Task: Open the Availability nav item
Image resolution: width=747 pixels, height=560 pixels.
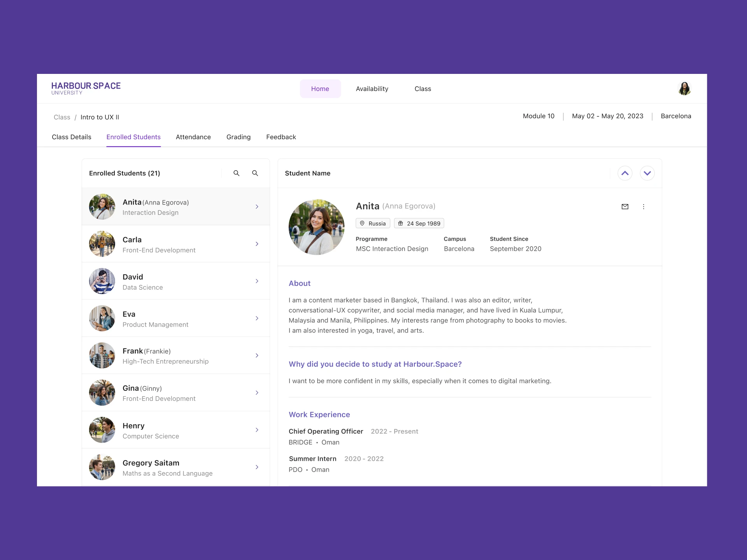Action: pyautogui.click(x=372, y=89)
